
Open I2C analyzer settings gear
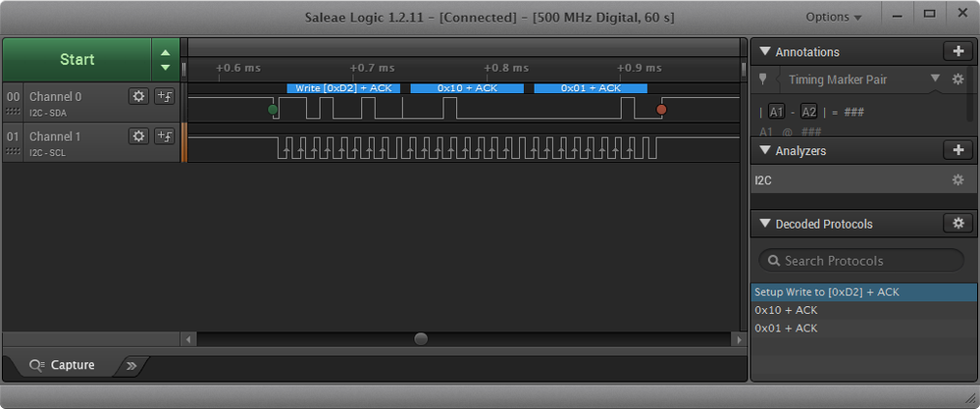click(x=957, y=179)
